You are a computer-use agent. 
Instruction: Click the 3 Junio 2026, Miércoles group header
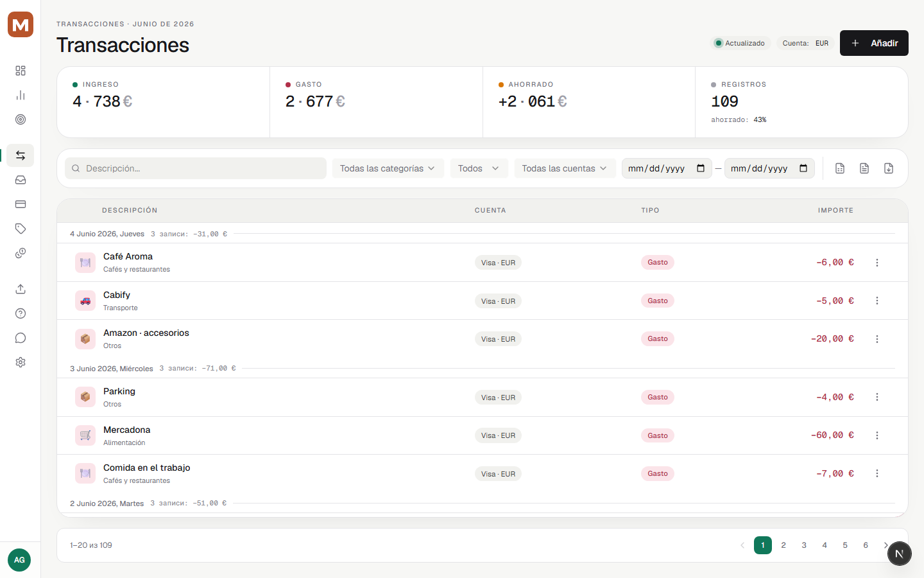click(112, 369)
